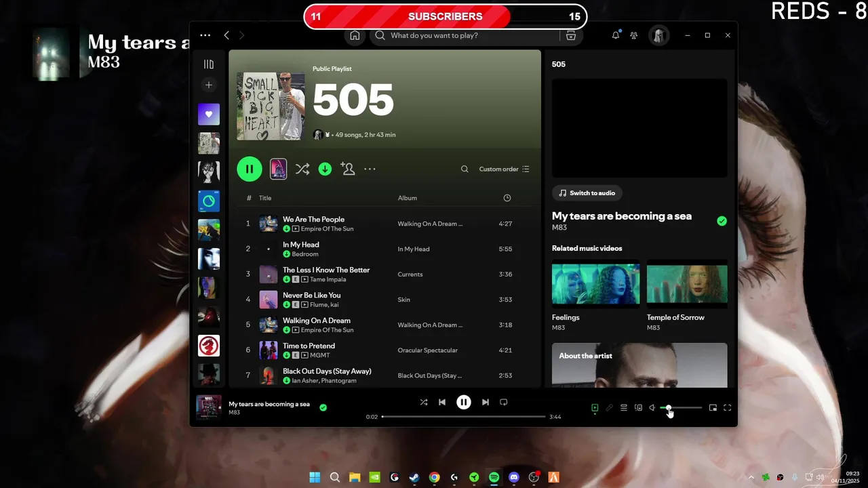
Task: Collapse Your Library sidebar icon
Action: (x=209, y=64)
